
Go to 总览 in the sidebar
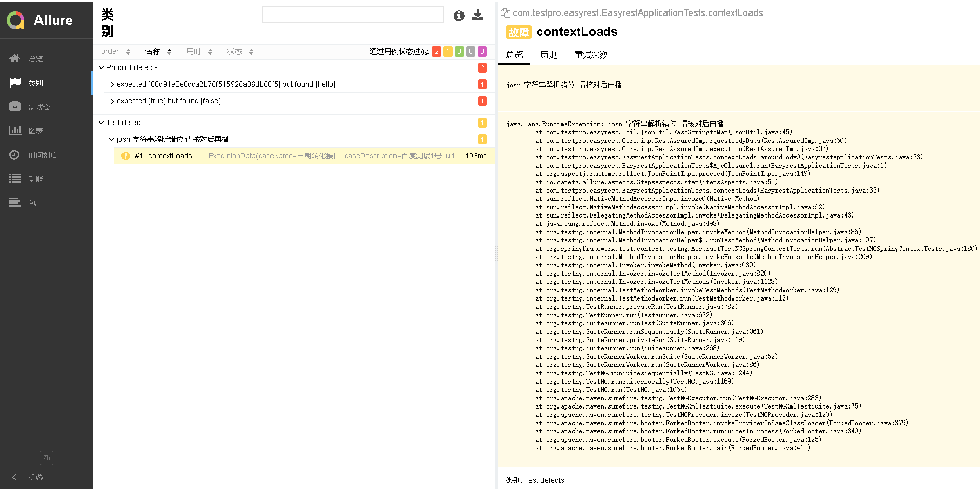36,59
